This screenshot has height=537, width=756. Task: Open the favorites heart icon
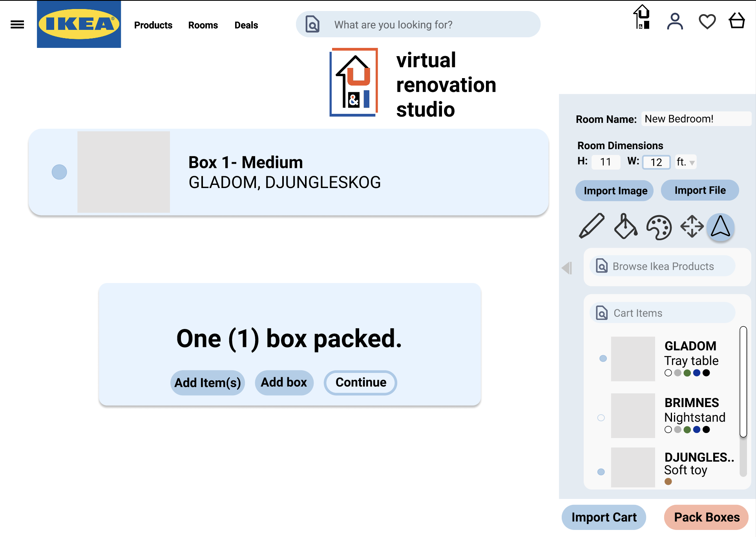pyautogui.click(x=707, y=22)
